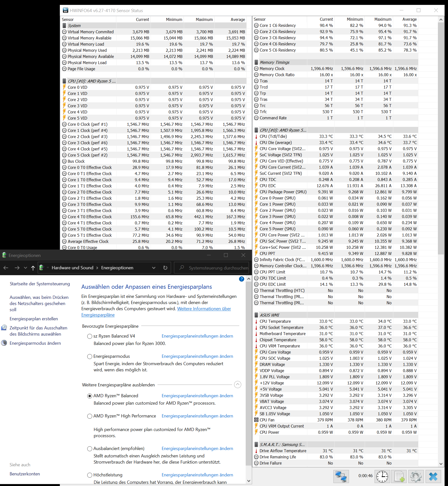
Task: Click the CPU [#0]: AMD Ryzen 5 group header in left panel
Action: coord(154,81)
